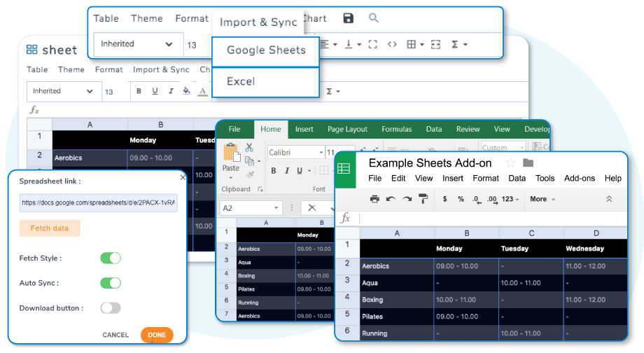644x353 pixels.
Task: Open the Theme menu in top toolbar
Action: click(146, 18)
